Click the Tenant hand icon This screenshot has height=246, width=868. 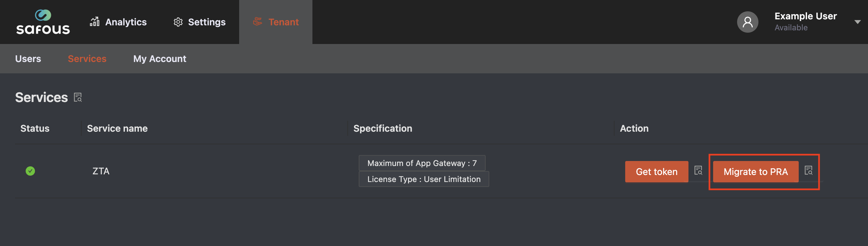pos(258,22)
